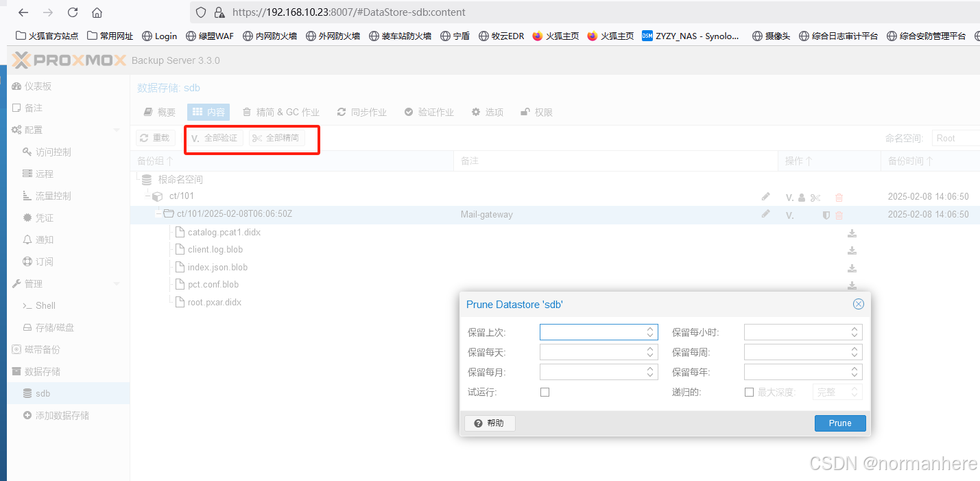The width and height of the screenshot is (980, 481).
Task: Verify backup group ct/101 with V. icon
Action: 790,198
